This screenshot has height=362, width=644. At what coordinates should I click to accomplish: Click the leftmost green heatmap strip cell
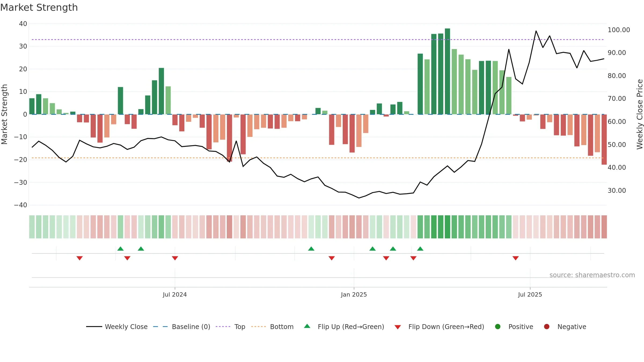coord(32,227)
